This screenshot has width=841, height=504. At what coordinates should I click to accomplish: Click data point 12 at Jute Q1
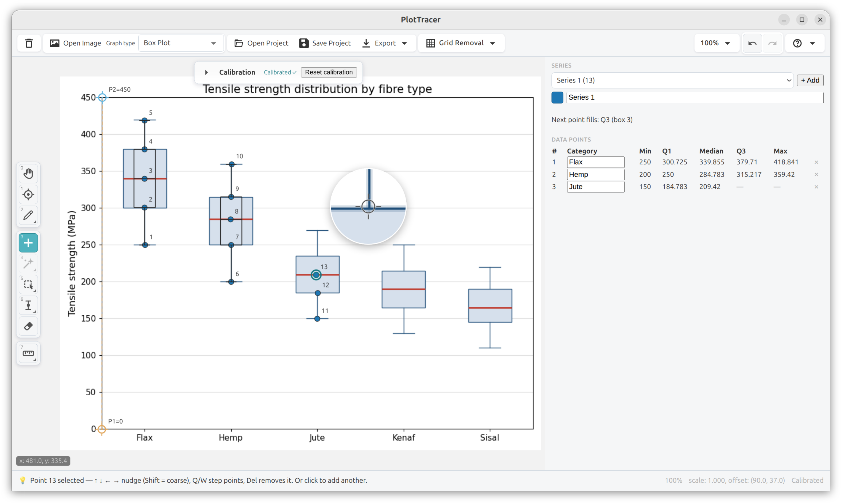(318, 293)
